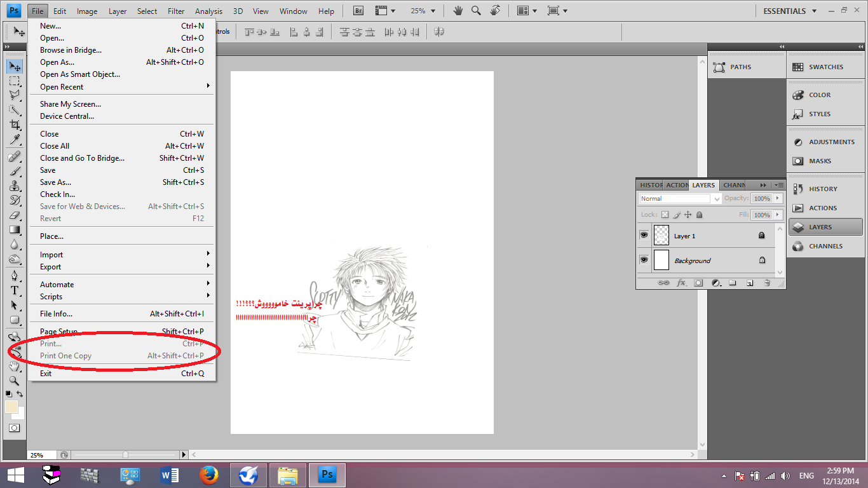Select Page Setup... menu entry
The width and height of the screenshot is (868, 488).
122,332
